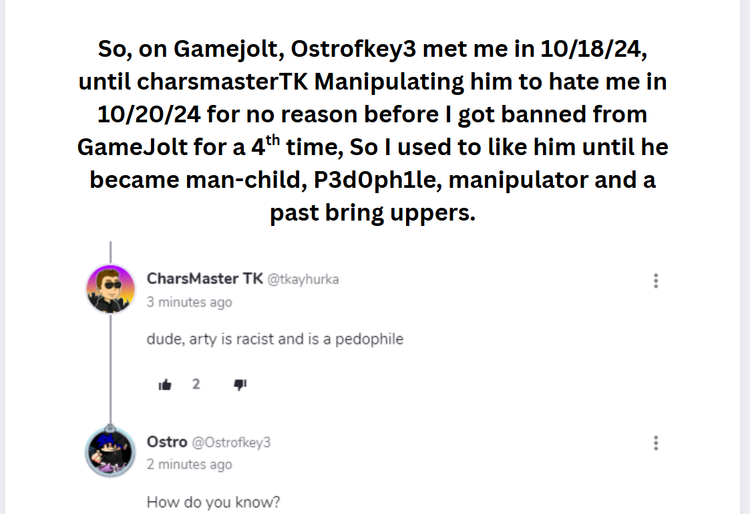Click Ostro's profile avatar
The image size is (750, 514).
[x=111, y=452]
